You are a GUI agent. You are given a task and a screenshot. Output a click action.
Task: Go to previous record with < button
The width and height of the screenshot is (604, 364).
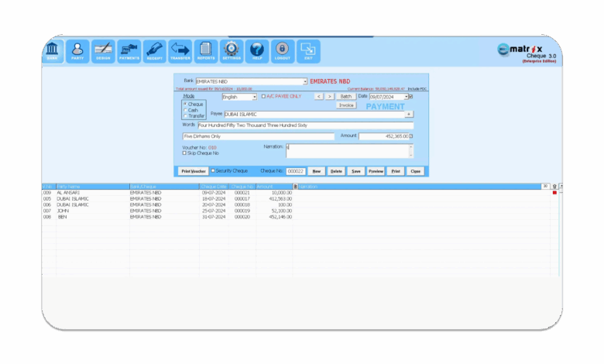pos(318,96)
